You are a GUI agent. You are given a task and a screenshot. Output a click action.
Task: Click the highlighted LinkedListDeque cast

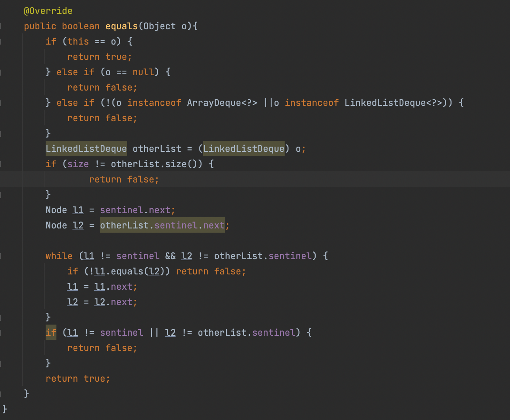tap(244, 149)
